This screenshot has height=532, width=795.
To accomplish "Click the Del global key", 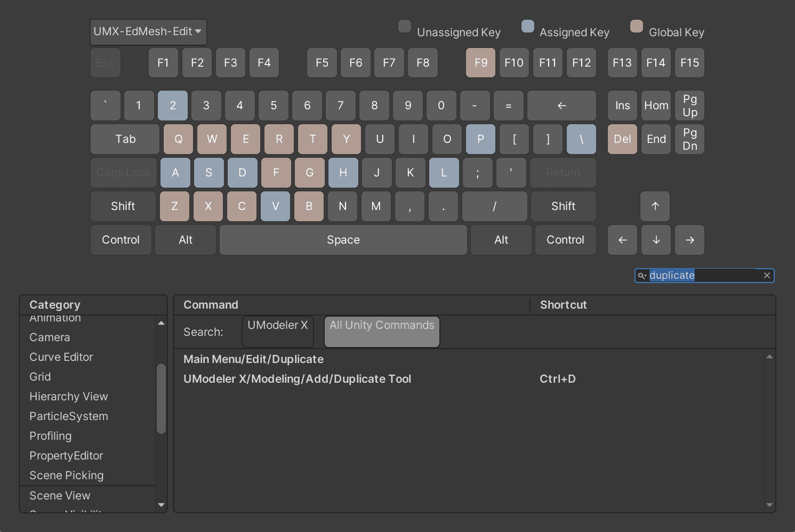I will coord(622,139).
